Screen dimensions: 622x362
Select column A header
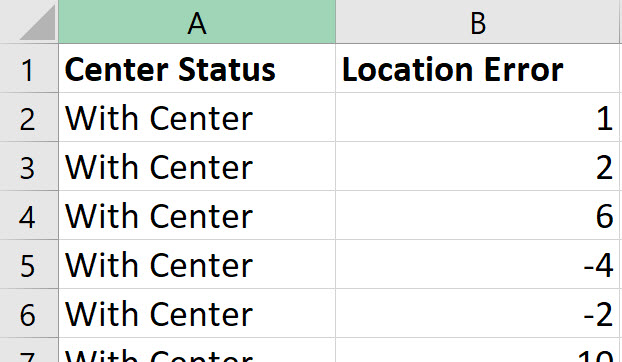point(197,21)
